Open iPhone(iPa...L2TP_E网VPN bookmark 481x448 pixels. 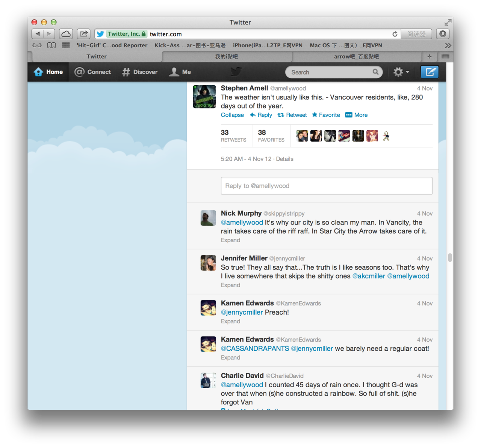click(268, 45)
